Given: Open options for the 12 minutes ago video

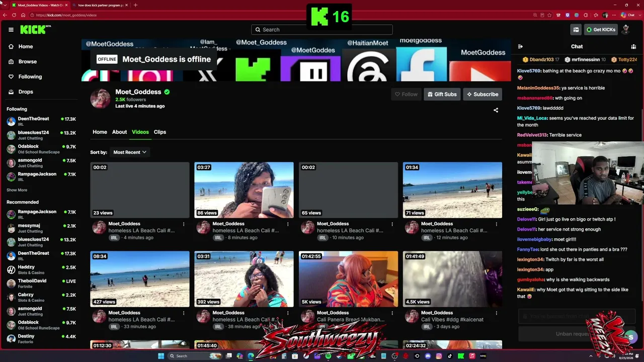Looking at the screenshot, I should pyautogui.click(x=496, y=224).
